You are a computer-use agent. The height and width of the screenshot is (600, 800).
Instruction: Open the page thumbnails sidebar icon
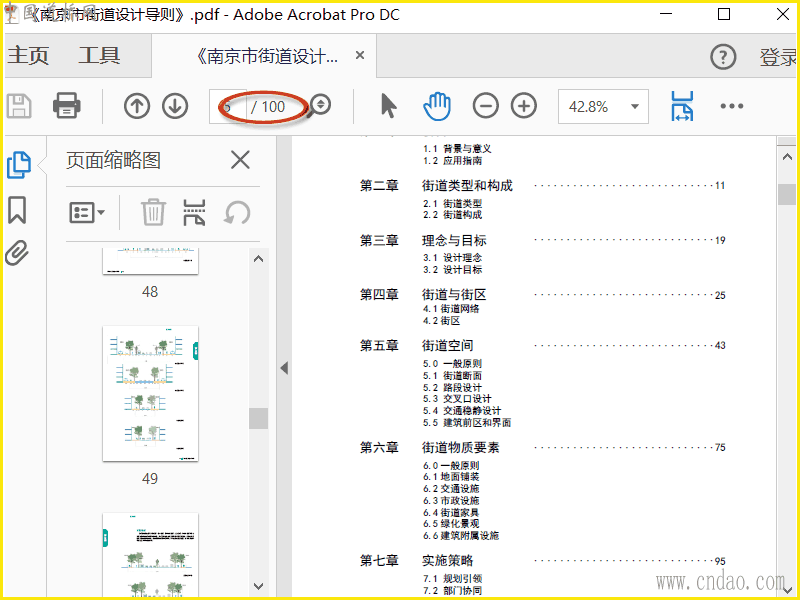pyautogui.click(x=19, y=165)
